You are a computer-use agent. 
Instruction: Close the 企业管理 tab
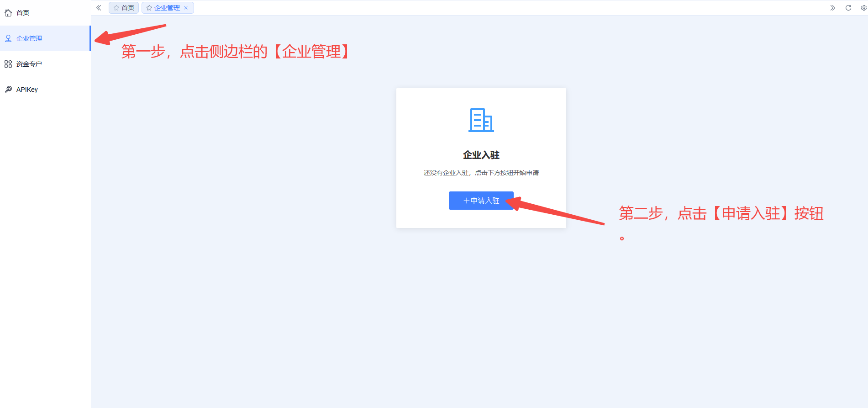click(186, 8)
